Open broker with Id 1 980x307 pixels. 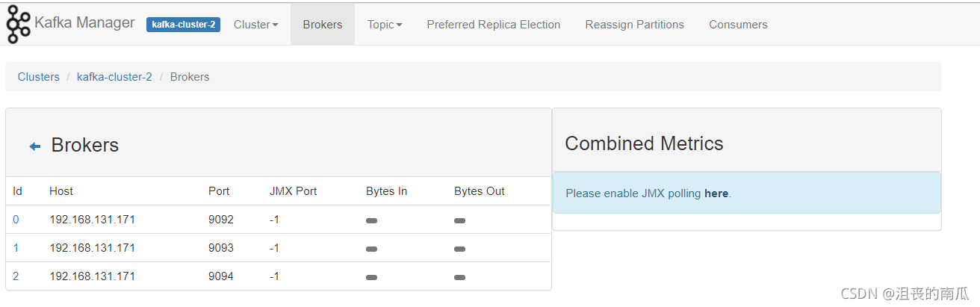point(16,248)
